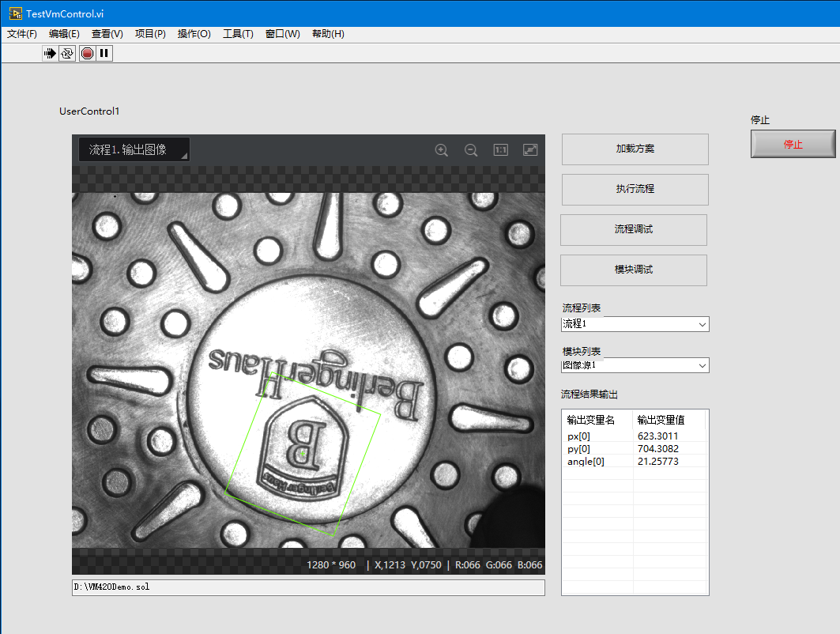Click the 模块调试 module debug button
The height and width of the screenshot is (634, 840).
[633, 270]
